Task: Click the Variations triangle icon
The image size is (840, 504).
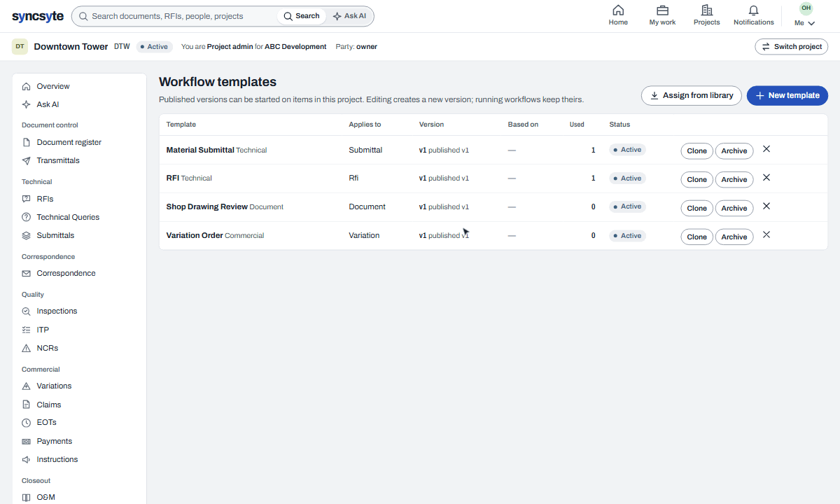Action: click(27, 386)
